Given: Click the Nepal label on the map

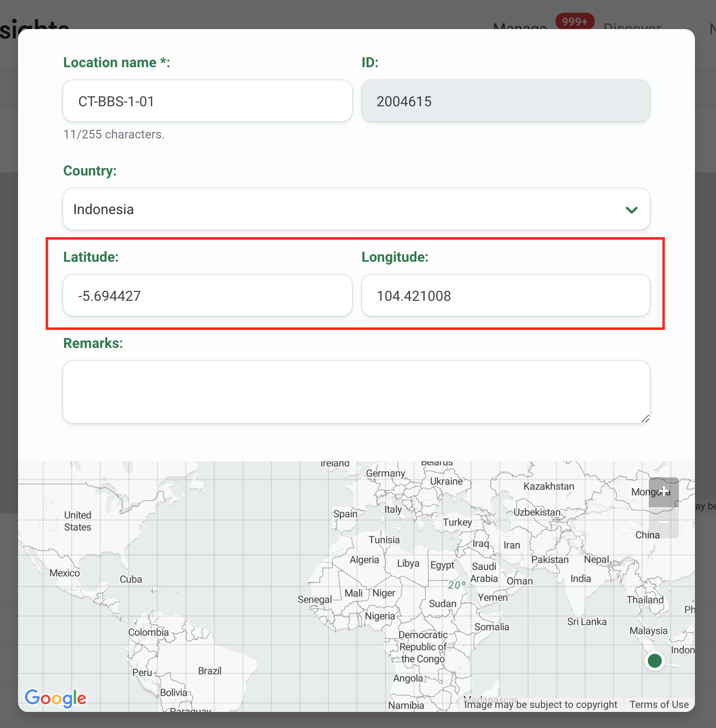Looking at the screenshot, I should click(597, 560).
